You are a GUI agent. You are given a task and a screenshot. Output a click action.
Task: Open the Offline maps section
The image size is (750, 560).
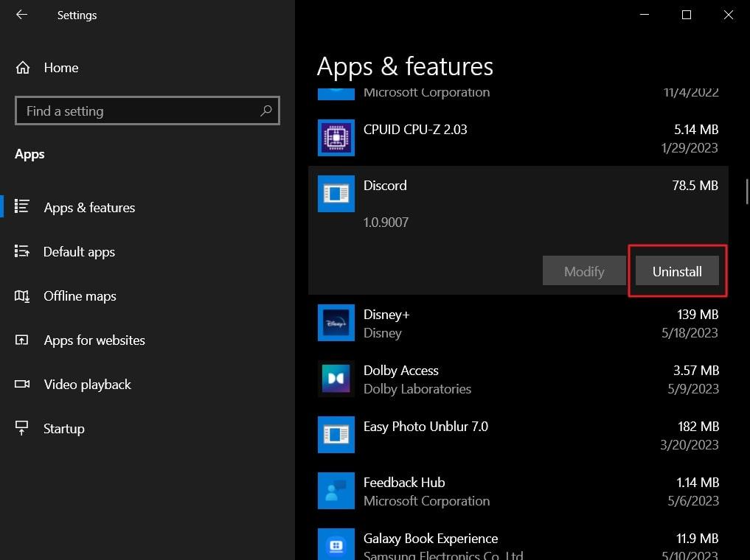coord(80,296)
